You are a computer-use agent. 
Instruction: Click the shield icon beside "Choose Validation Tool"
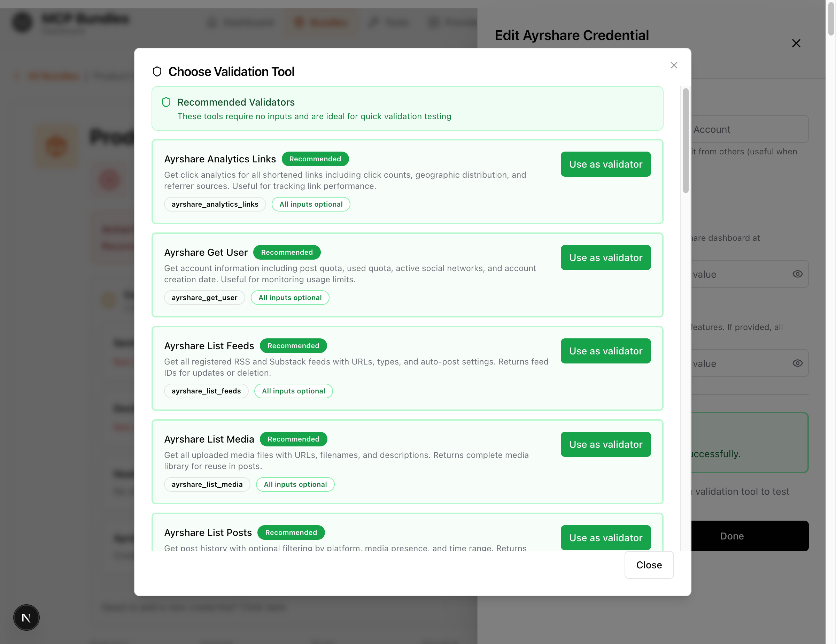(x=157, y=71)
